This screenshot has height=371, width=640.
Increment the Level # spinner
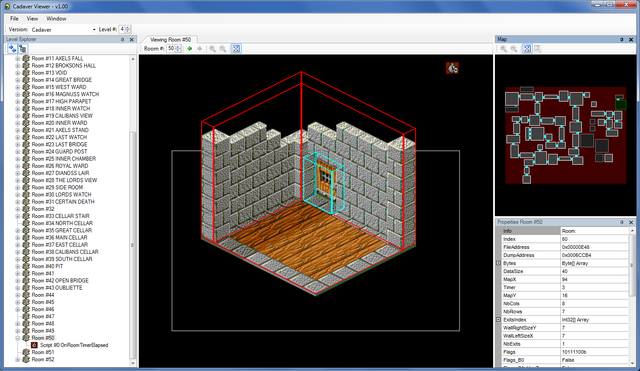point(128,28)
